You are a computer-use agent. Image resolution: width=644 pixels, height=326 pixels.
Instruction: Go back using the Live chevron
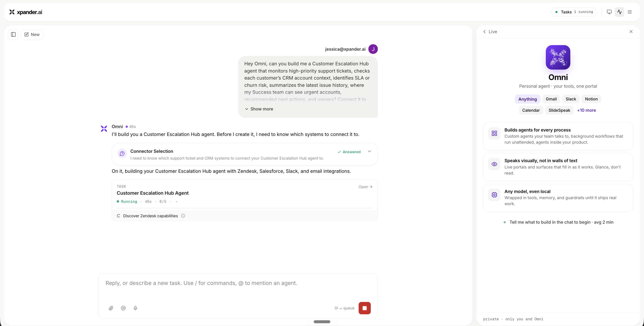484,32
